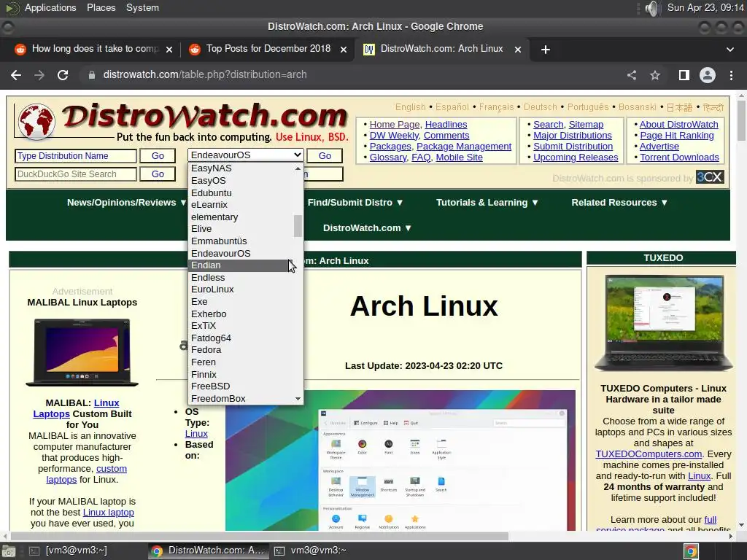Image resolution: width=747 pixels, height=560 pixels.
Task: Click the DistroWatch globe logo
Action: [x=36, y=122]
